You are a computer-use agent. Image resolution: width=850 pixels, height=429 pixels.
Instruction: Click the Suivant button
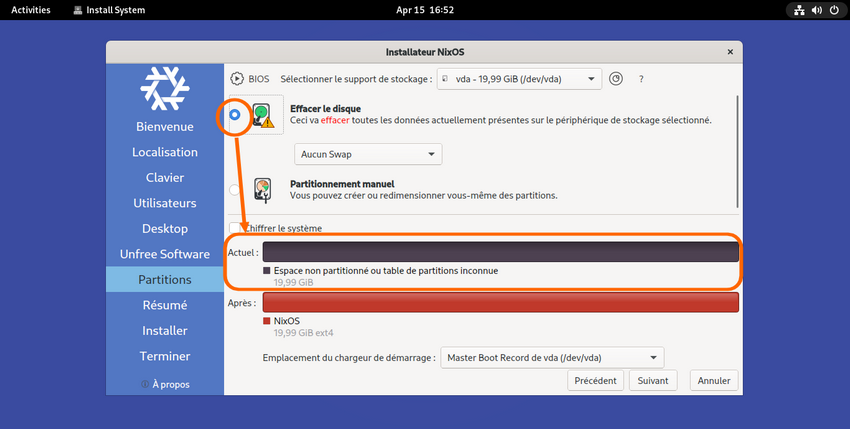pyautogui.click(x=652, y=381)
